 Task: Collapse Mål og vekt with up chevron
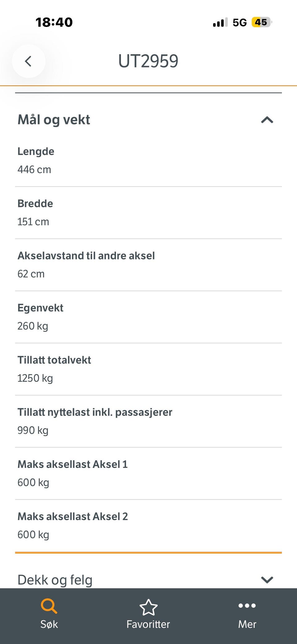point(267,120)
